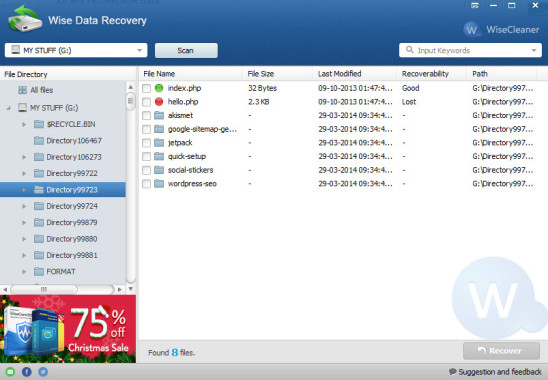This screenshot has height=380, width=548.
Task: Sort by the Recoverability column header
Action: [x=432, y=74]
